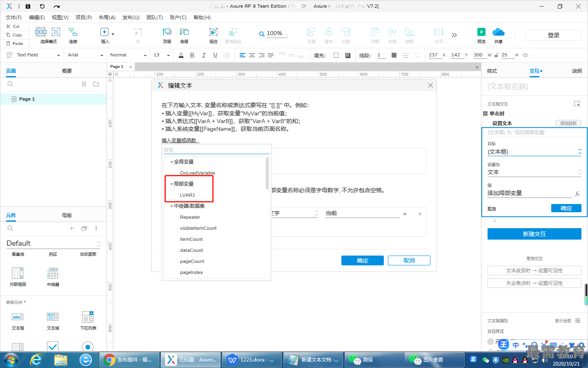This screenshot has width=588, height=368.
Task: Open the 文件(F) menu
Action: [13, 18]
